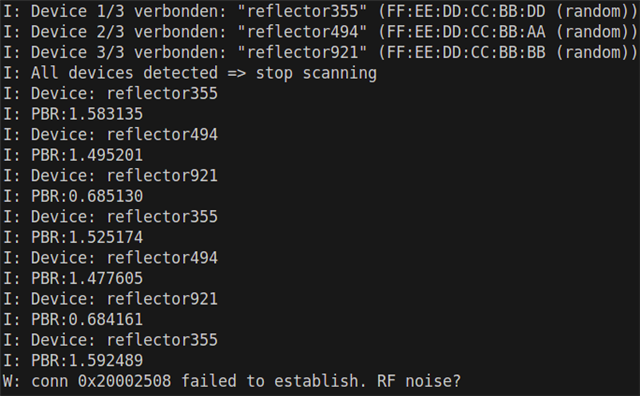Click the "RF noise?" warning text
Viewport: 640px width, 396px height.
(419, 381)
